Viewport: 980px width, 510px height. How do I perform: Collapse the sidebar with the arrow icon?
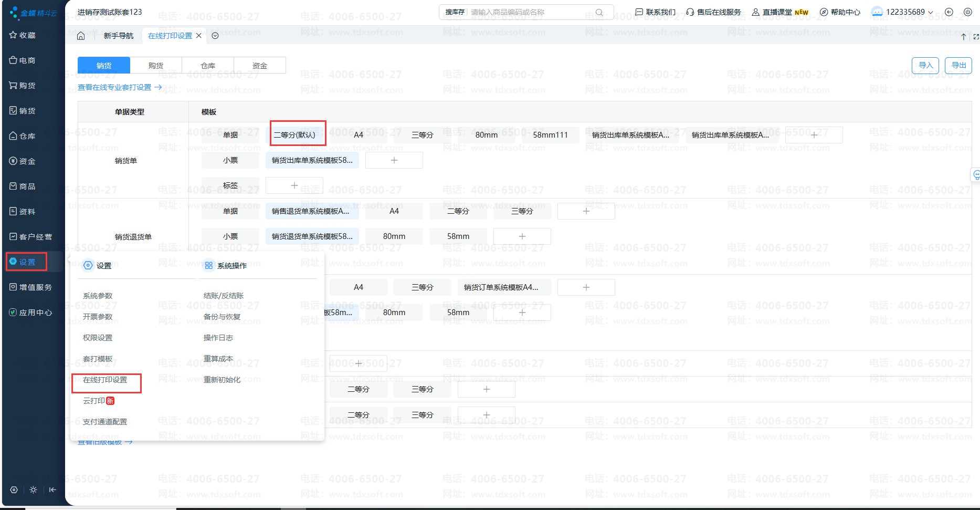click(x=52, y=490)
